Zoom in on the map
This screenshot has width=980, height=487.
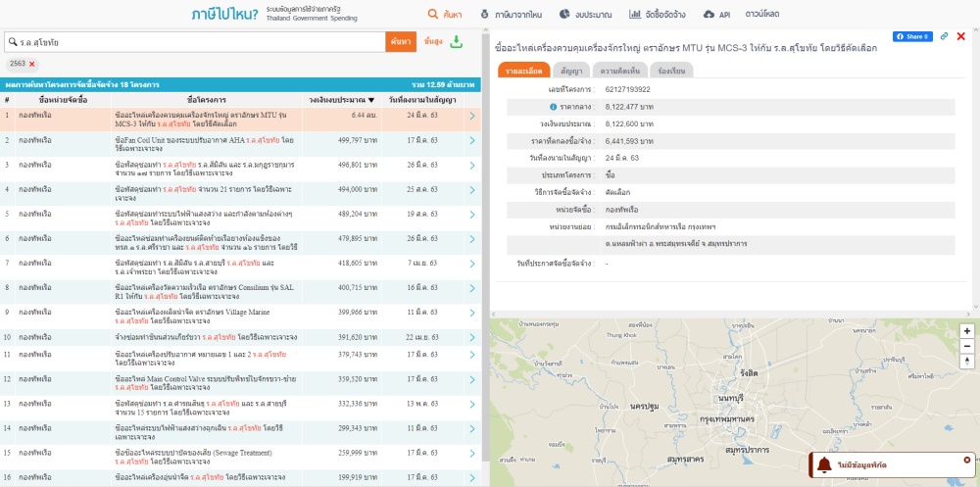(x=967, y=331)
